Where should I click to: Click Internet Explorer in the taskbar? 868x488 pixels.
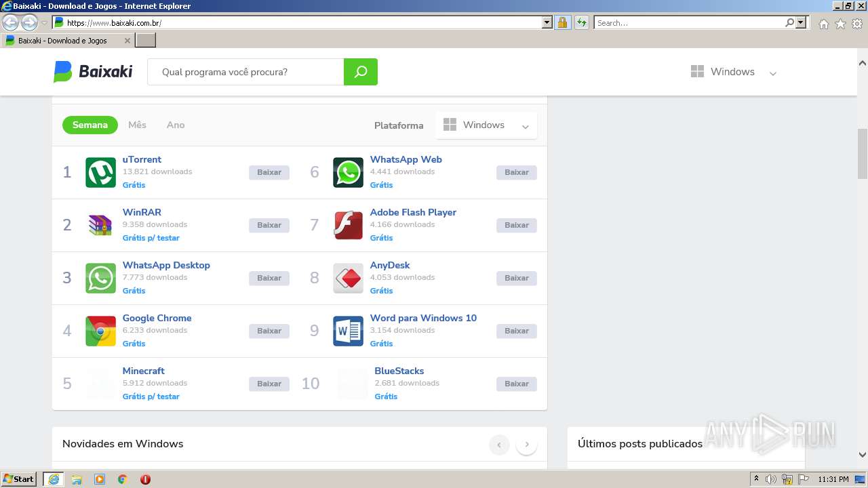pos(54,479)
